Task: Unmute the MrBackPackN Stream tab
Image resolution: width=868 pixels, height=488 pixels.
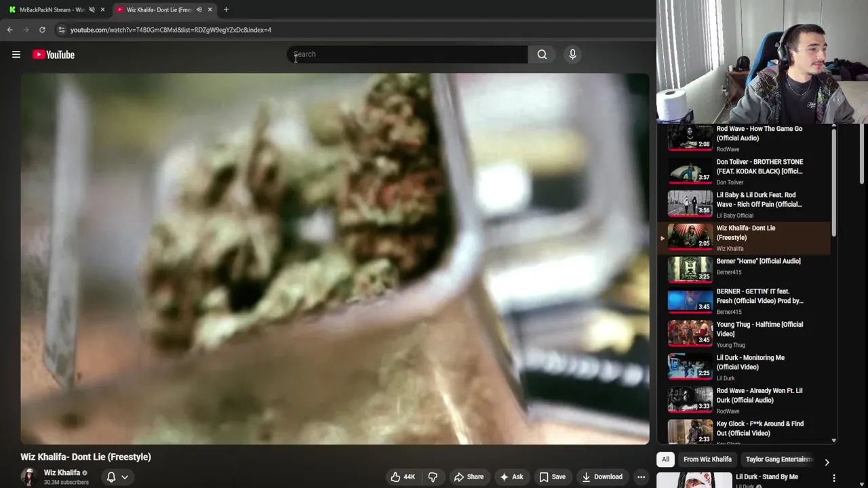Action: coord(92,9)
